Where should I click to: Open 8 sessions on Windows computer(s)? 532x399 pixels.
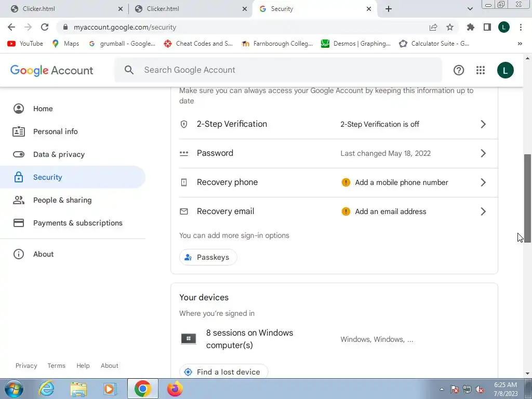(334, 339)
